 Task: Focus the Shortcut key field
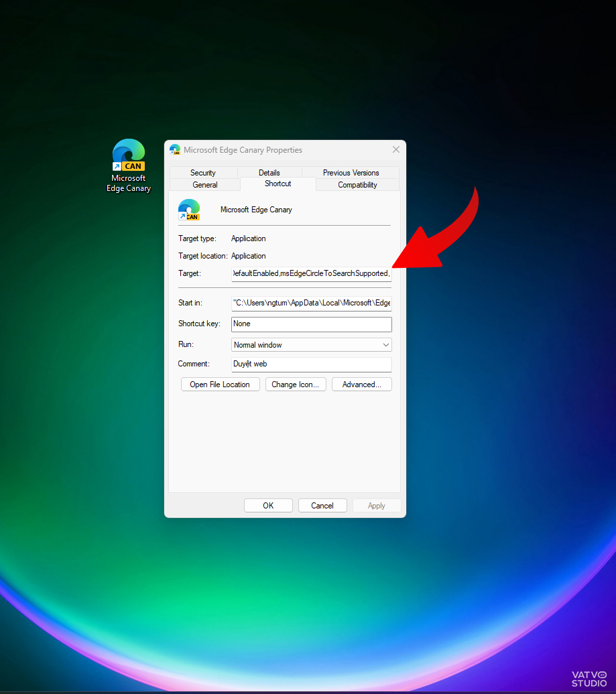[311, 324]
